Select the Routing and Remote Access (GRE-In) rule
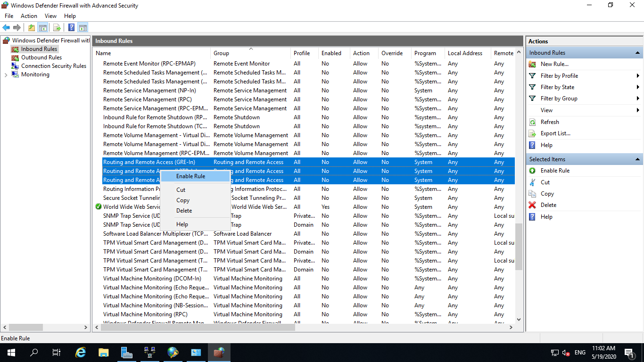 coord(304,162)
